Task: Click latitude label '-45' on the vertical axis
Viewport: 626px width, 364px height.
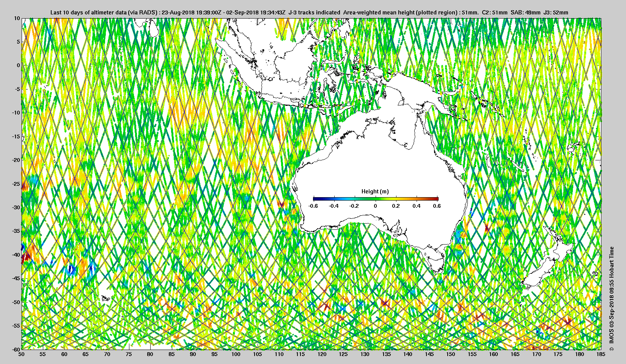Action: [16, 278]
